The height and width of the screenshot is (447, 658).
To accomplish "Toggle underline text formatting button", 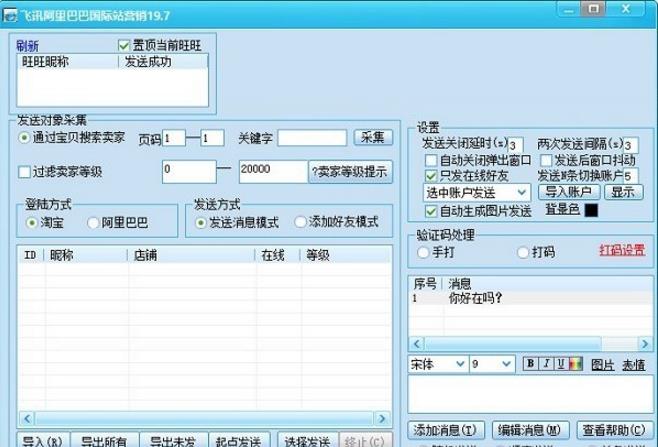I will pos(561,364).
